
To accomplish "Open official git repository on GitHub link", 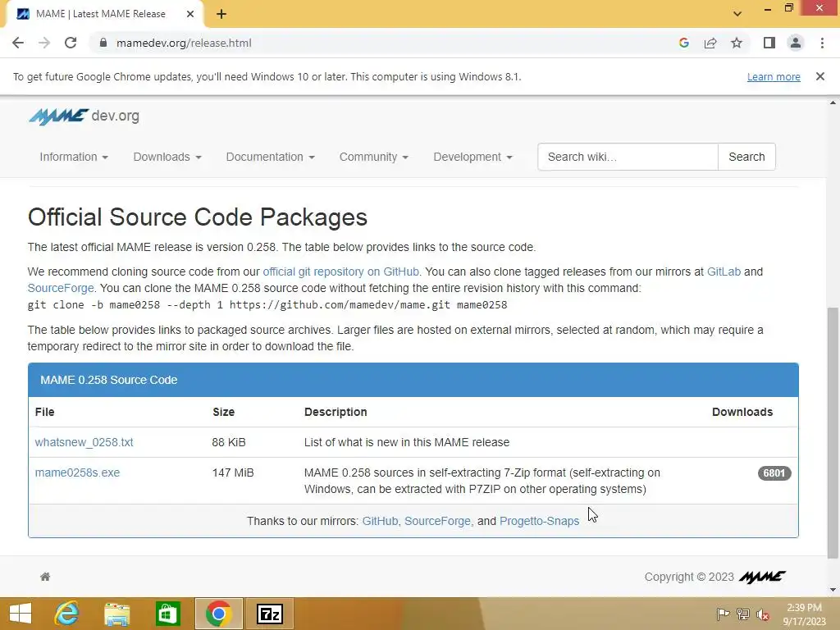I will pyautogui.click(x=340, y=272).
